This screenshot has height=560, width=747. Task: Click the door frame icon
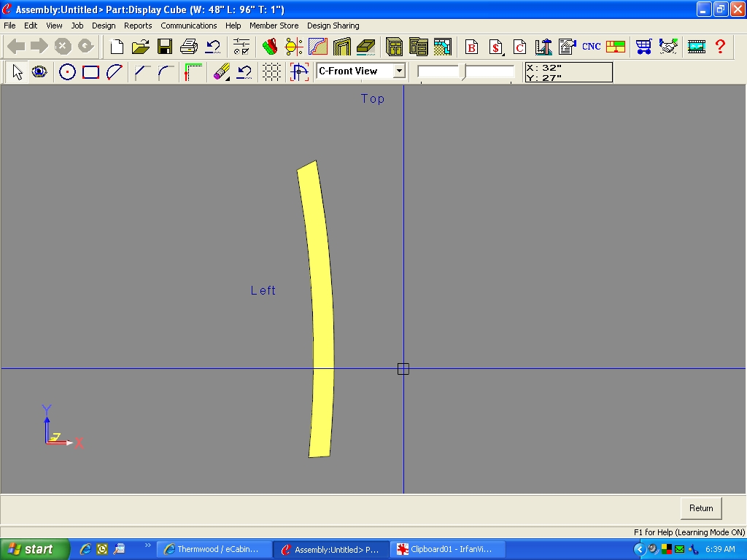[x=341, y=47]
